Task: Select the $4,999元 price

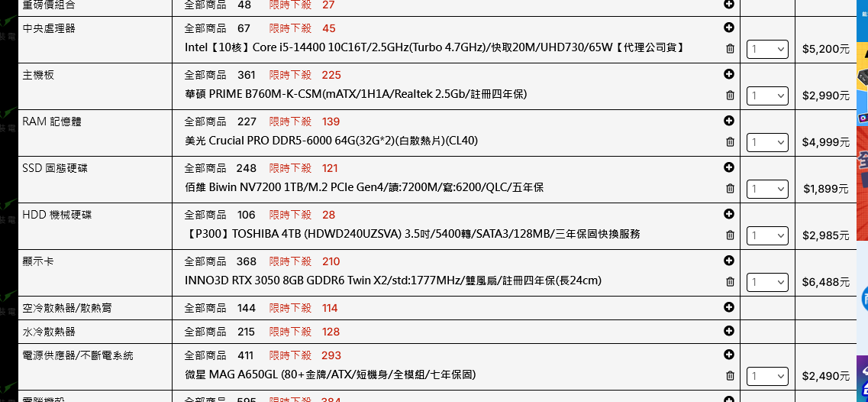Action: [x=826, y=142]
